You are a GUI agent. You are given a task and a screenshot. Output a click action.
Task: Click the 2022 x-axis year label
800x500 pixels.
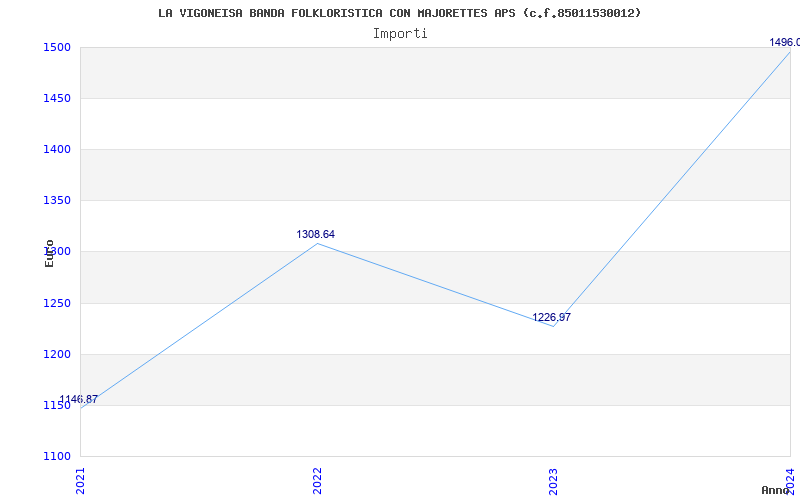coord(317,479)
